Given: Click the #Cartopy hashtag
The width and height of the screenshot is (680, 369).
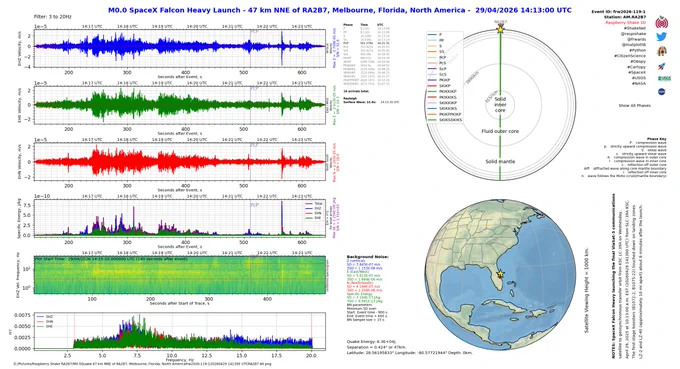Looking at the screenshot, I should 636,67.
